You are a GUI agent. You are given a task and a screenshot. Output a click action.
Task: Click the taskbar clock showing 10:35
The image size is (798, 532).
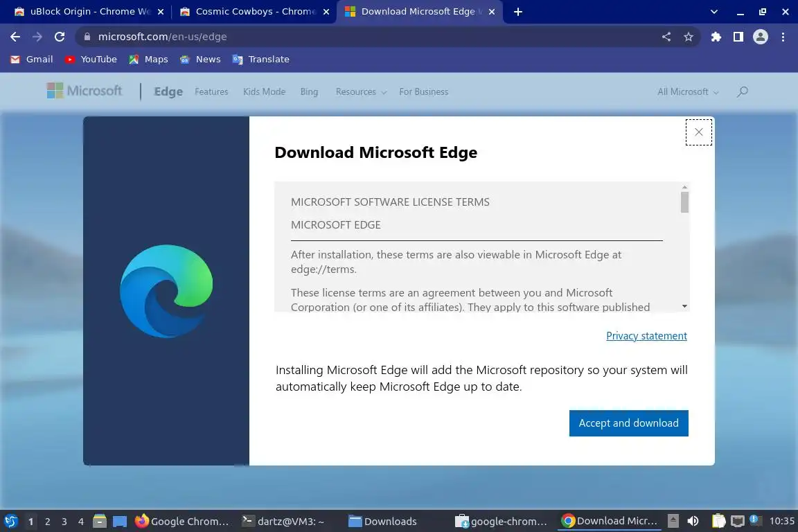click(781, 521)
